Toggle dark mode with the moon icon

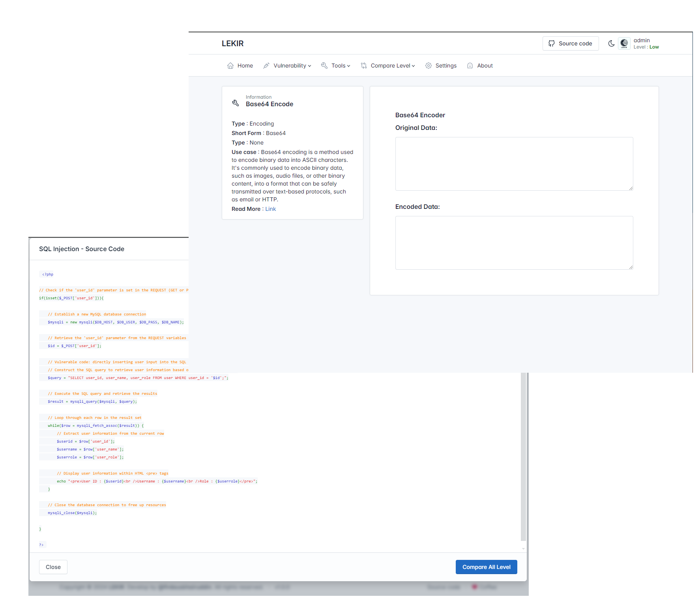pyautogui.click(x=611, y=43)
